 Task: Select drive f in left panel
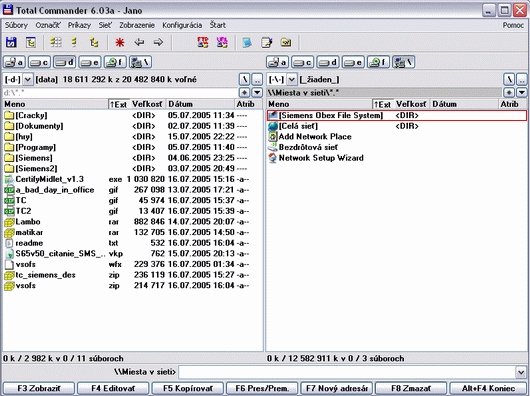(115, 62)
